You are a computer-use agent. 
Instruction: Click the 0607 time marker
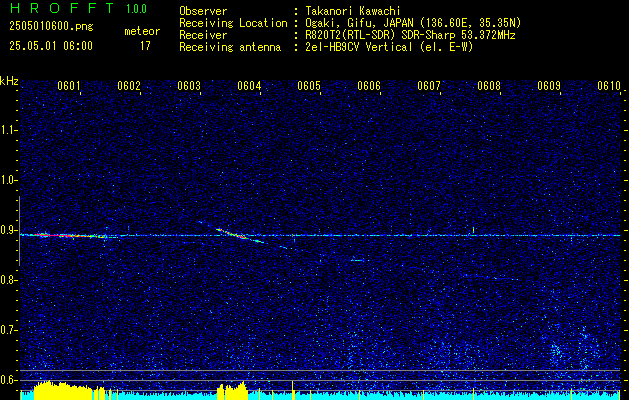(429, 86)
